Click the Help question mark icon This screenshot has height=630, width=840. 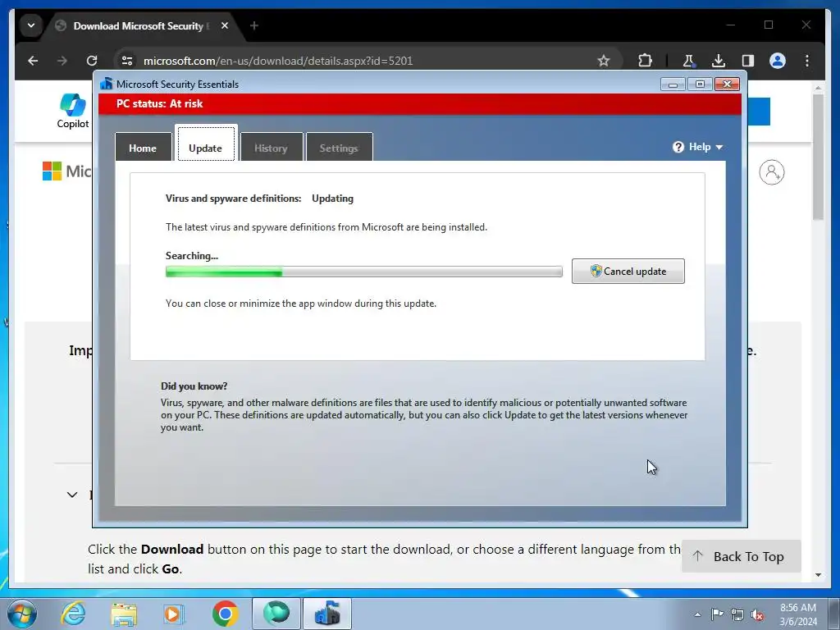(x=678, y=147)
